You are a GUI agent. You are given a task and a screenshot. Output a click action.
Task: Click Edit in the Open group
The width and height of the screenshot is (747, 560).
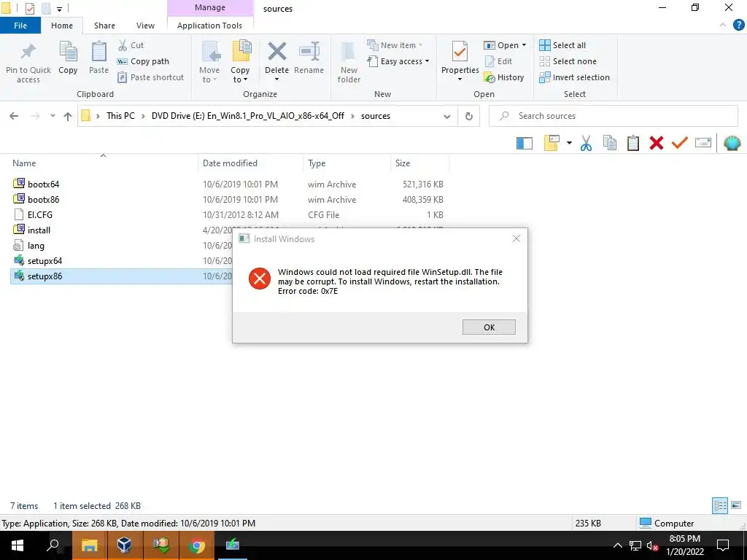point(498,61)
